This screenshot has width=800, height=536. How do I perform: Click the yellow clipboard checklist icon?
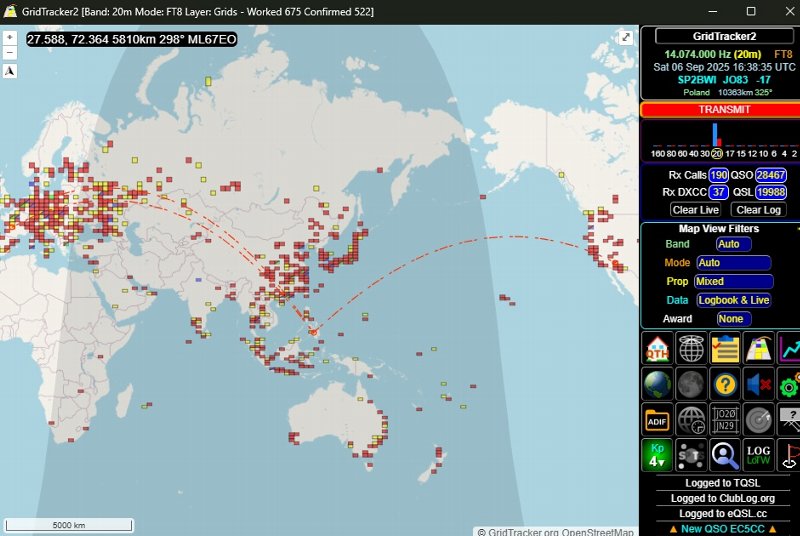[x=725, y=349]
